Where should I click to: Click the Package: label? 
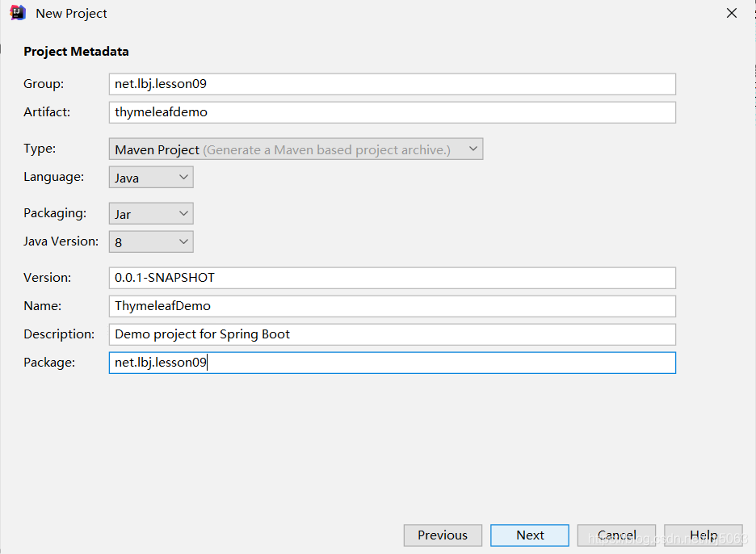(49, 362)
